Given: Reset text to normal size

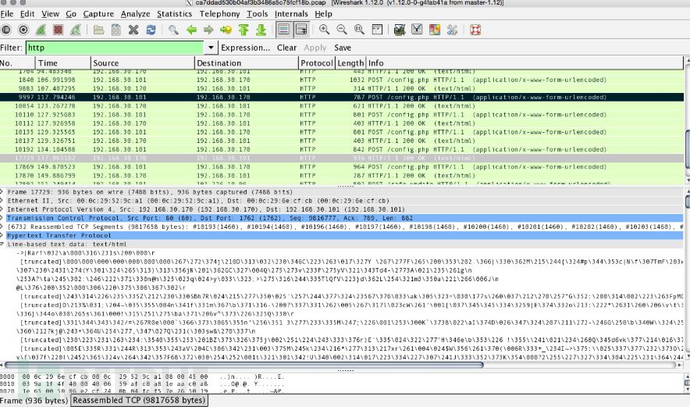Looking at the screenshot, I should point(359,30).
